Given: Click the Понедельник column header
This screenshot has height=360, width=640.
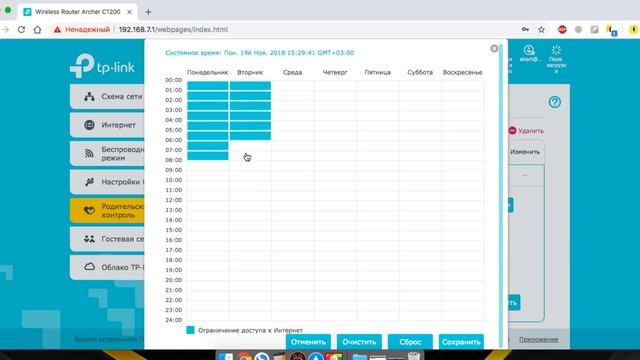Looking at the screenshot, I should tap(207, 72).
